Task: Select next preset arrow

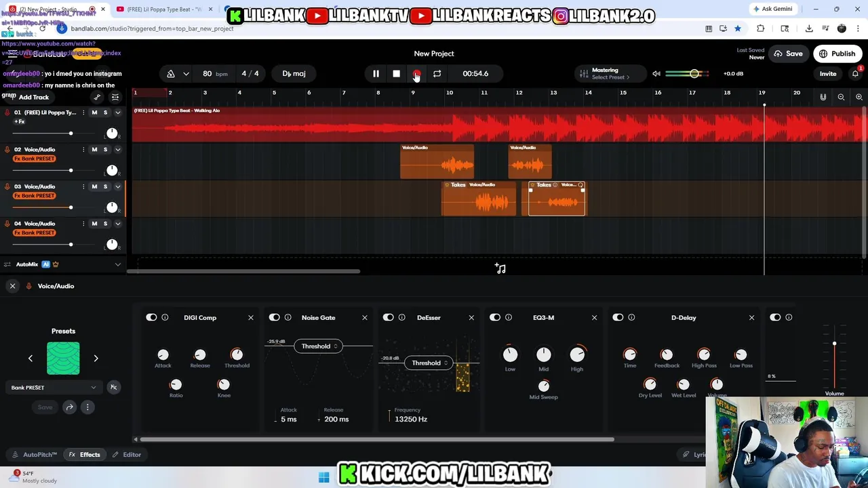Action: click(96, 358)
